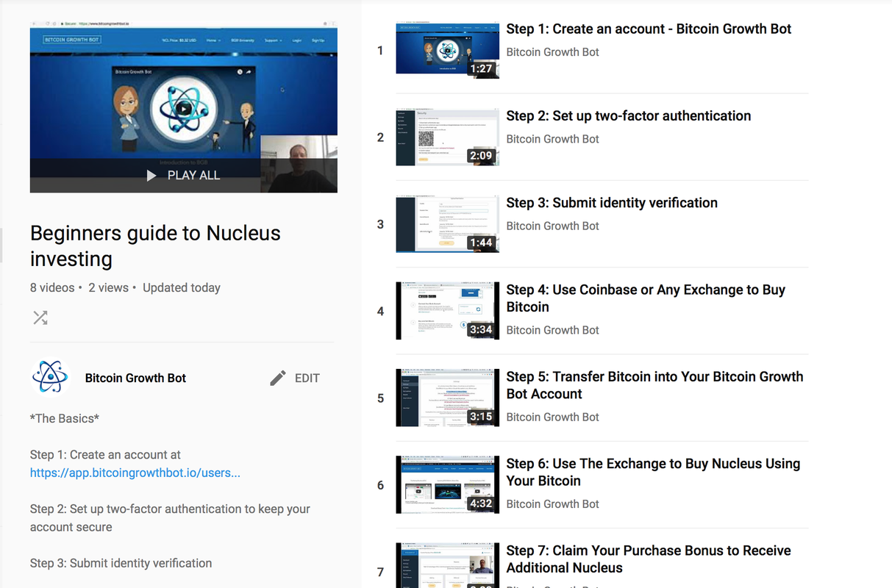Image resolution: width=892 pixels, height=588 pixels.
Task: Click index number 6 beside the Step 6 video
Action: (380, 485)
